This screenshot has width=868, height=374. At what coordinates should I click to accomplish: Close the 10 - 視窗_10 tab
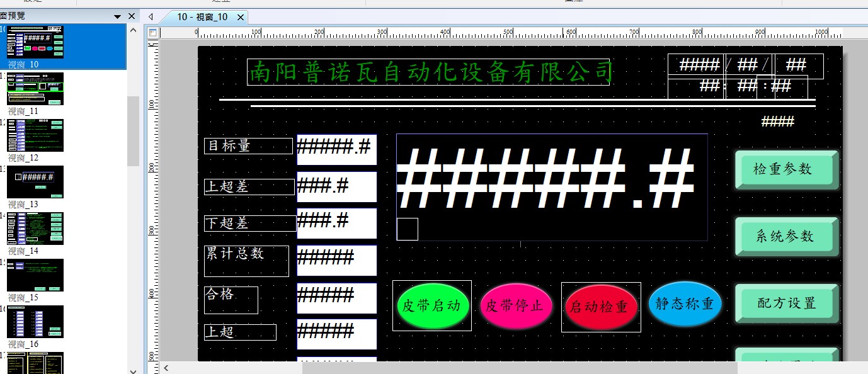240,17
